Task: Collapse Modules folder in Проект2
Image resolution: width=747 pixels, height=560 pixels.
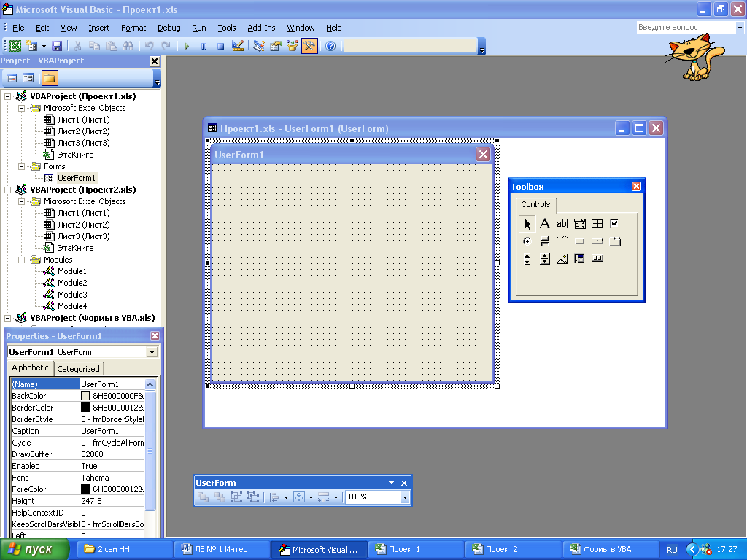Action: [x=21, y=260]
